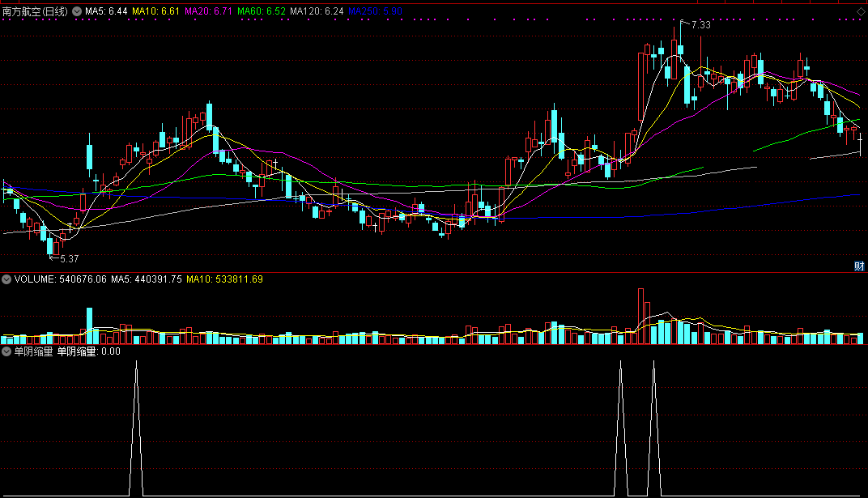Select the 南方航空(日线) chart title

(35, 11)
